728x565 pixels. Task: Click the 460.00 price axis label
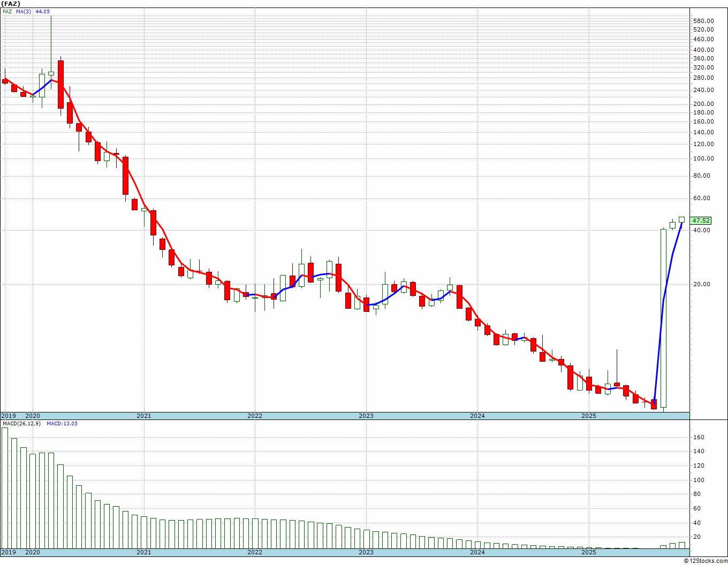[x=702, y=39]
